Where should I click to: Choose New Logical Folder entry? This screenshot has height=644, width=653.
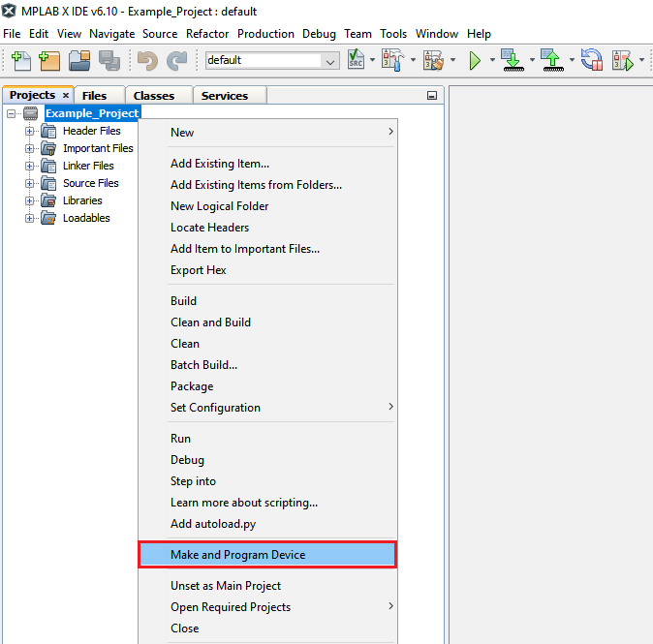pyautogui.click(x=267, y=206)
